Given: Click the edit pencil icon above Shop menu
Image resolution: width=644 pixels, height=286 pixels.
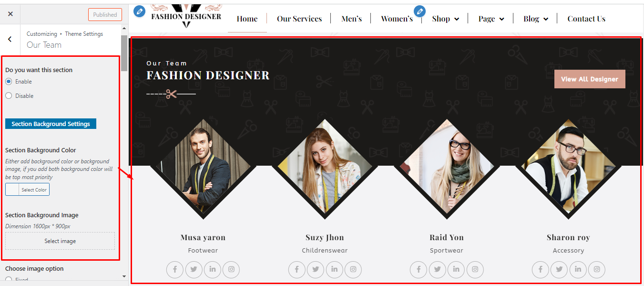Looking at the screenshot, I should click(419, 11).
